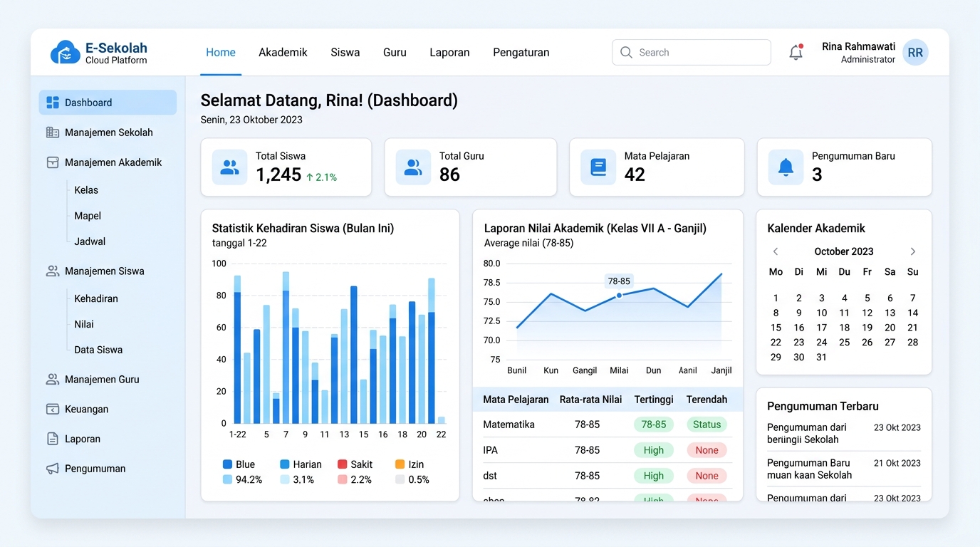The width and height of the screenshot is (980, 547).
Task: Open the Data Siswa submenu item
Action: [98, 350]
